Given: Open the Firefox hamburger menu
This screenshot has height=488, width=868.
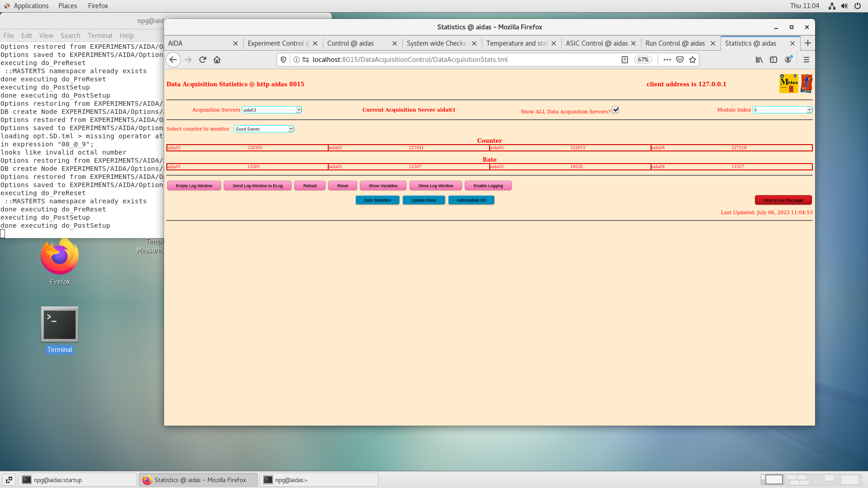Looking at the screenshot, I should pyautogui.click(x=806, y=60).
